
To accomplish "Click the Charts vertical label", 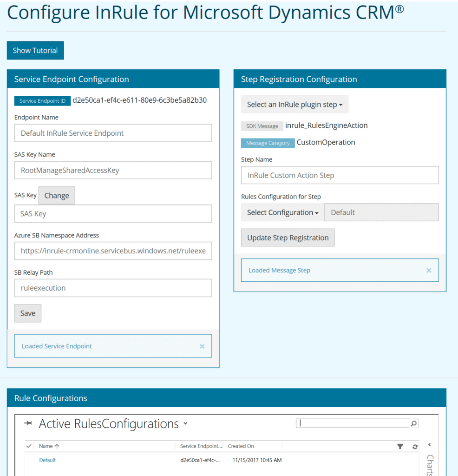I will (431, 465).
